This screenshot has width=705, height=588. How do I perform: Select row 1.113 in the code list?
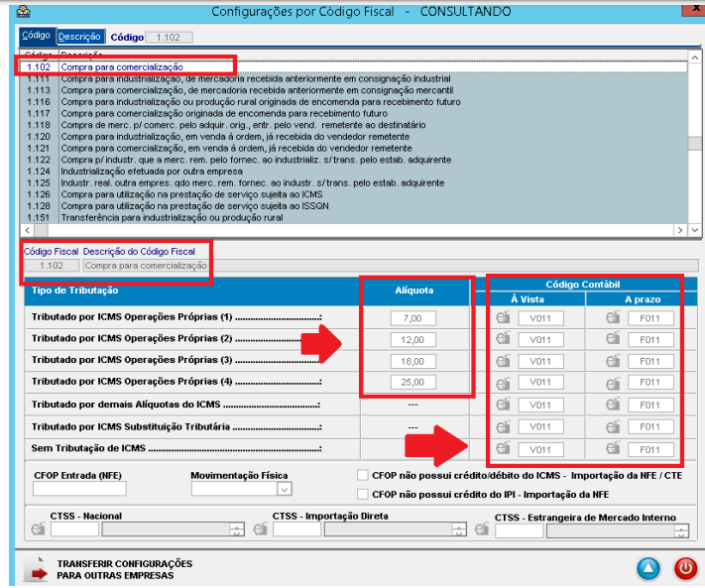click(353, 90)
